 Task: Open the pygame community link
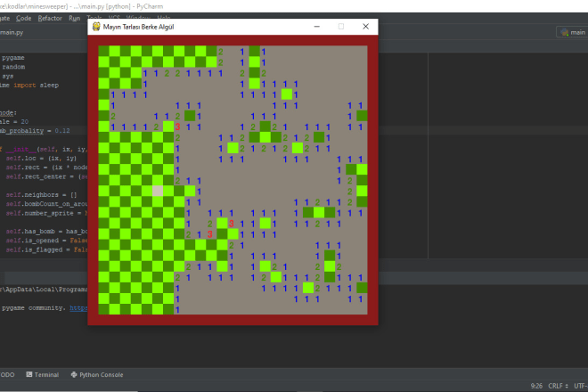[x=78, y=307]
